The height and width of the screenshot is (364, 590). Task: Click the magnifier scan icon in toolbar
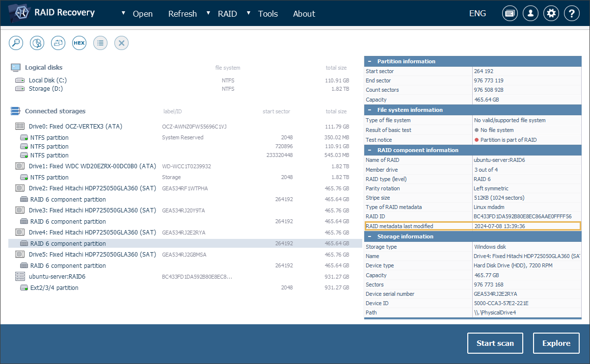pyautogui.click(x=16, y=43)
